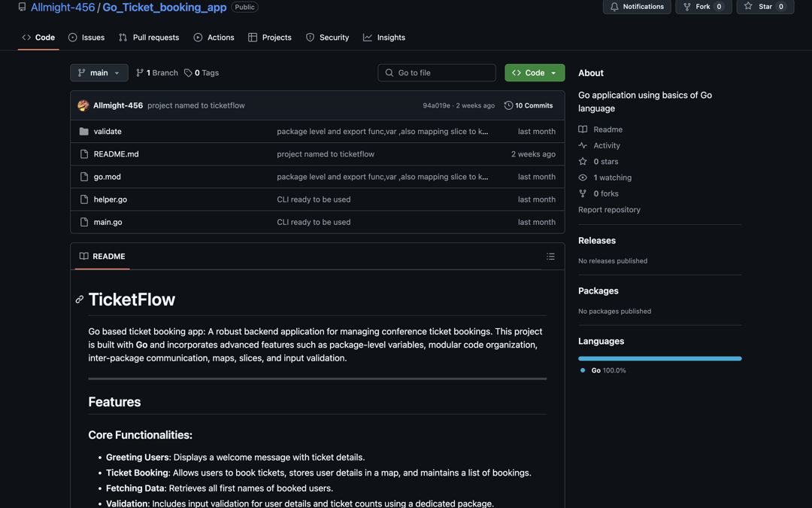Click the search magnifier in Go to file

tap(389, 73)
